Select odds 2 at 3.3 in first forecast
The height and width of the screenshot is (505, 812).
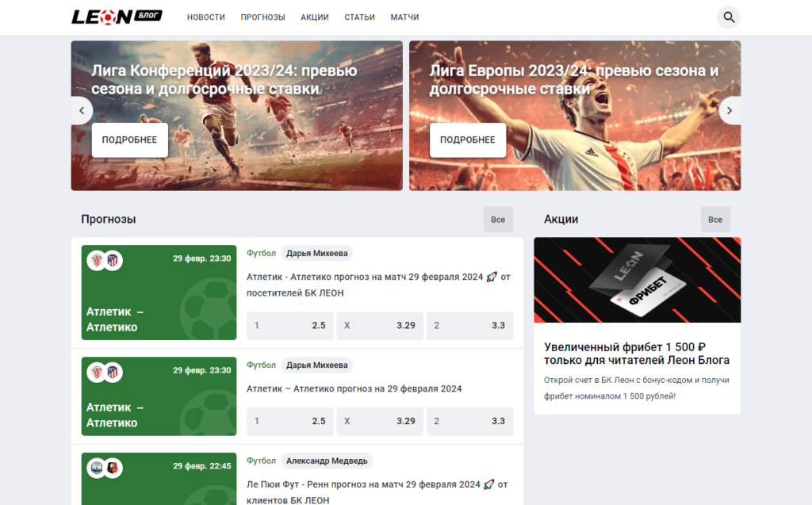[x=469, y=325]
